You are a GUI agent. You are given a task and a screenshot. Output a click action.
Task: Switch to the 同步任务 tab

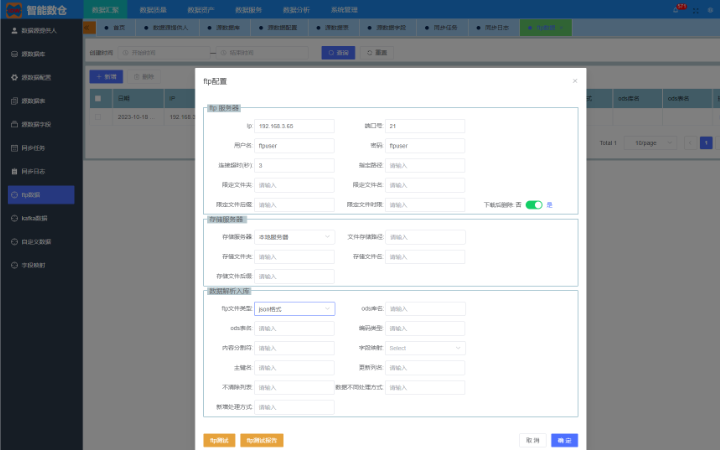tap(442, 28)
